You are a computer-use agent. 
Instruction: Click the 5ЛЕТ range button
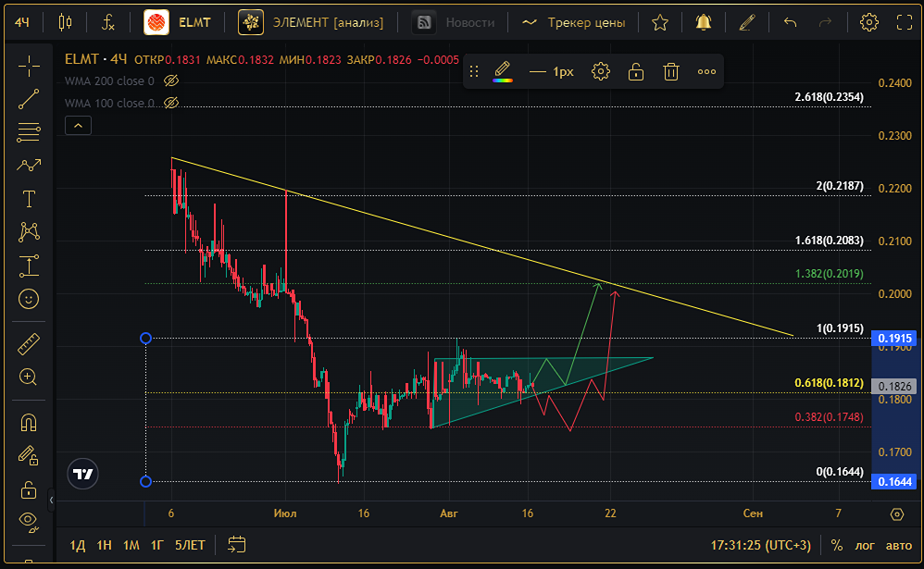point(191,545)
